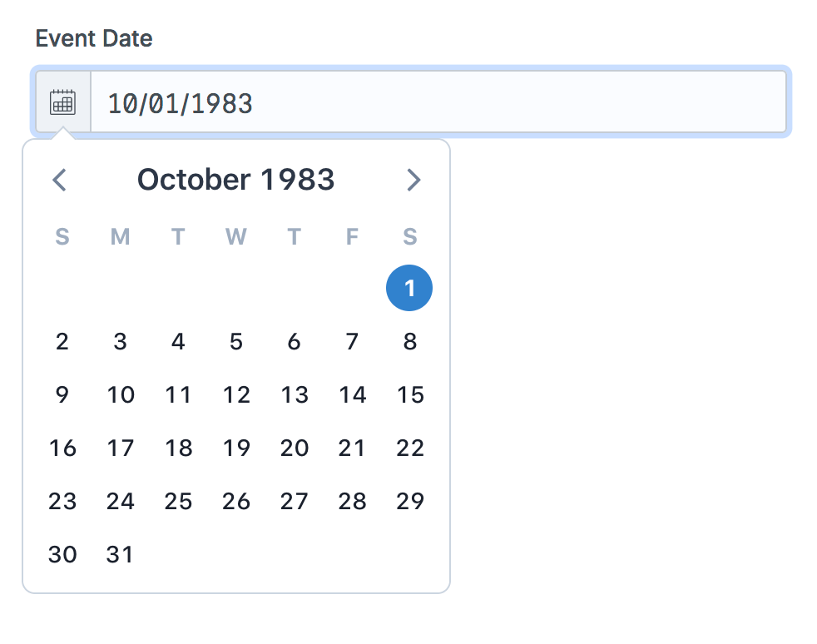
Task: Select the highlighted date October 1
Action: click(x=409, y=288)
